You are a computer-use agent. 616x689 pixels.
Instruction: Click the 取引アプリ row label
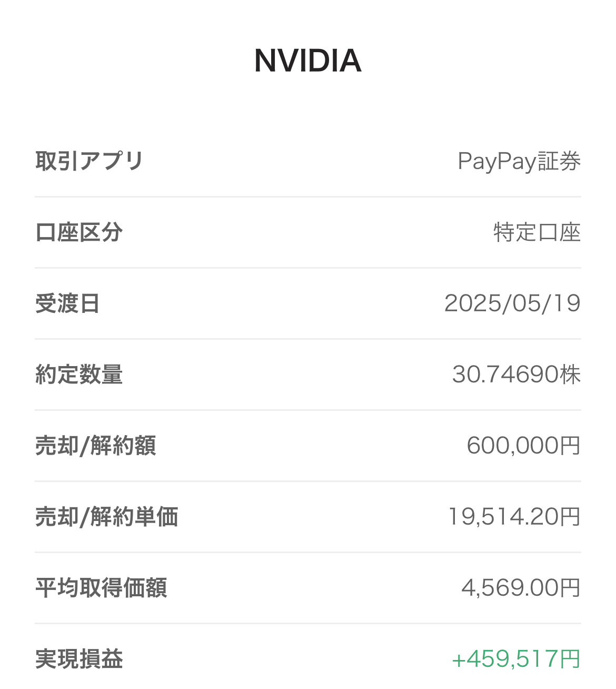pyautogui.click(x=90, y=161)
